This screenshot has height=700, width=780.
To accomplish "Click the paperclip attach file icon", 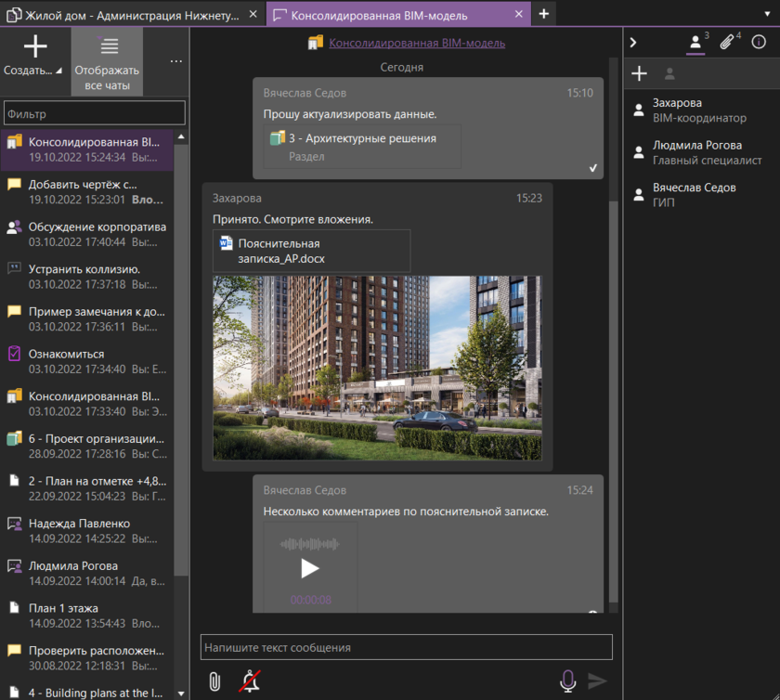I will point(214,681).
